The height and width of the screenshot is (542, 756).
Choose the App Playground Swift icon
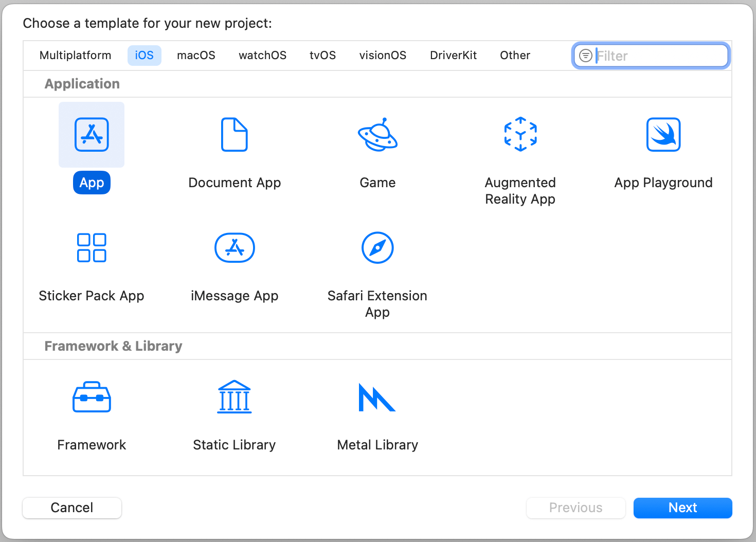[663, 135]
